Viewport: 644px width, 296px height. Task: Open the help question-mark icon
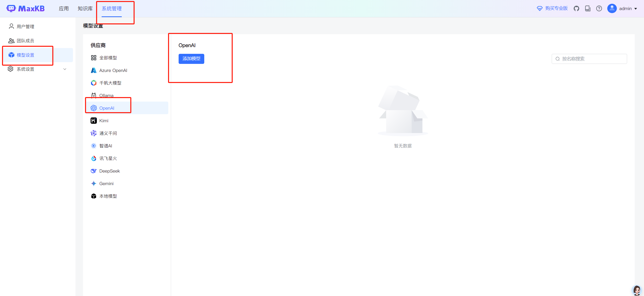click(x=599, y=8)
